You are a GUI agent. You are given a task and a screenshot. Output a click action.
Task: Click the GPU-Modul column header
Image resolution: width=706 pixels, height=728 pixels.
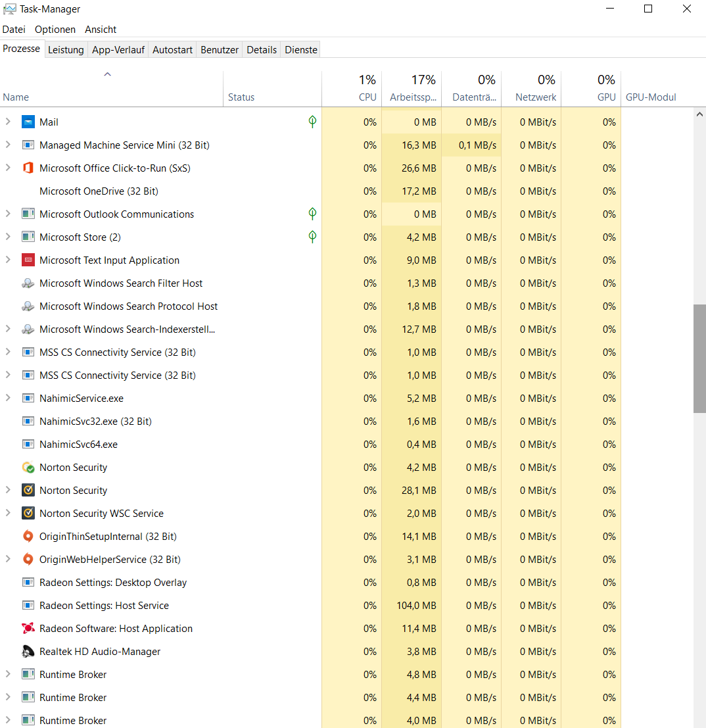point(657,89)
